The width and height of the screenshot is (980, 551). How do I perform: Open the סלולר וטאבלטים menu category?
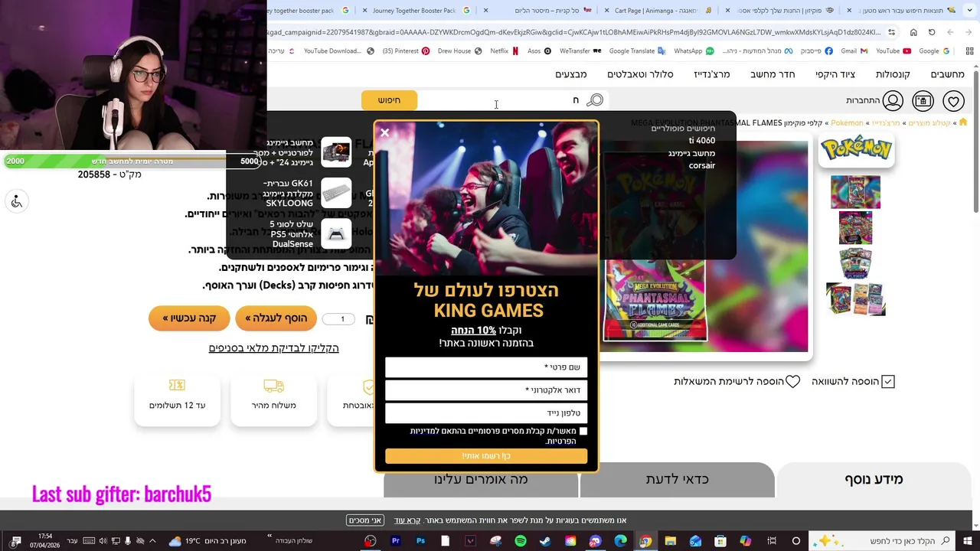pyautogui.click(x=640, y=74)
